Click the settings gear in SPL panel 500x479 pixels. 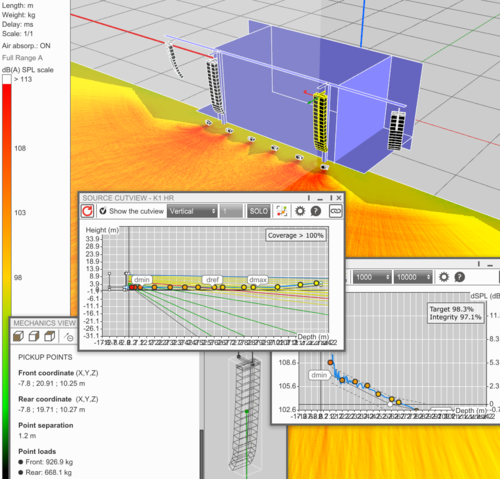[444, 277]
